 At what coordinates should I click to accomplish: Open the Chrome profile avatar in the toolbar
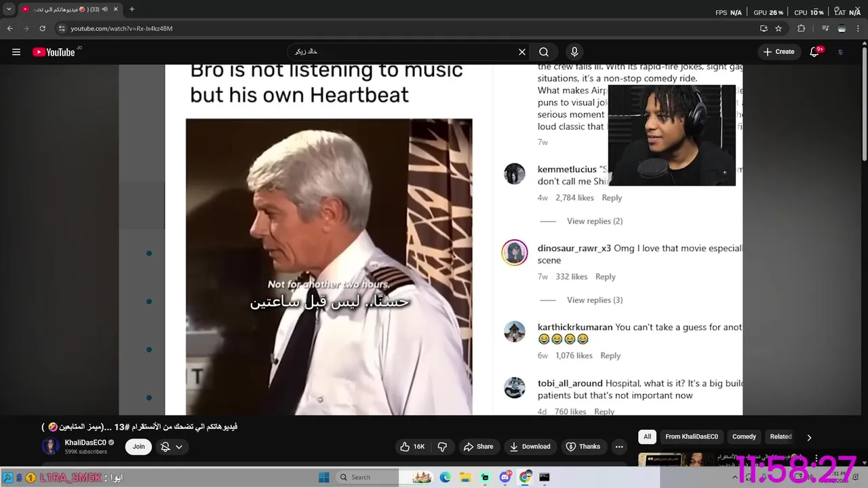tap(842, 28)
